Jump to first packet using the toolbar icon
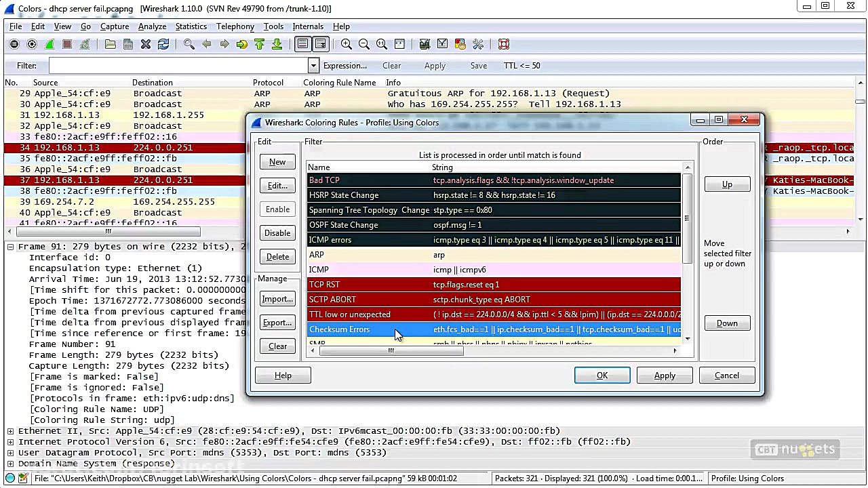 [x=259, y=44]
